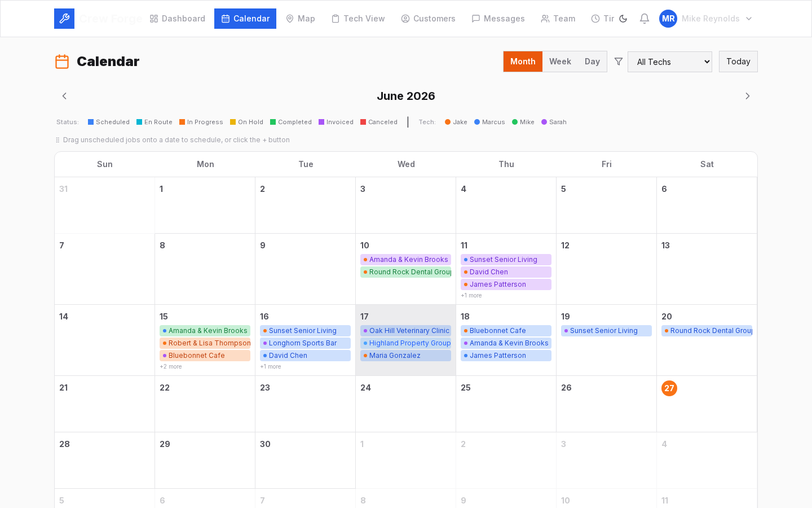
Task: Click the On Hold legend swatch
Action: [233, 122]
